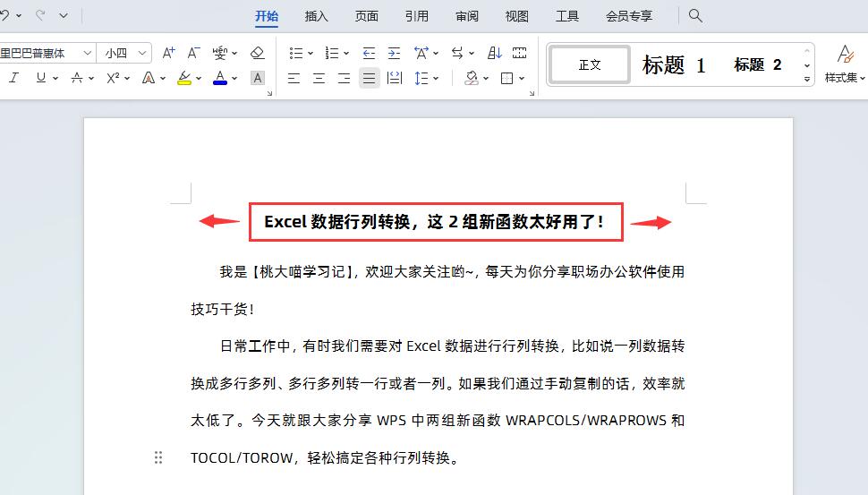Screen dimensions: 868x495
Task: Expand line spacing dropdown arrow
Action: [x=436, y=79]
